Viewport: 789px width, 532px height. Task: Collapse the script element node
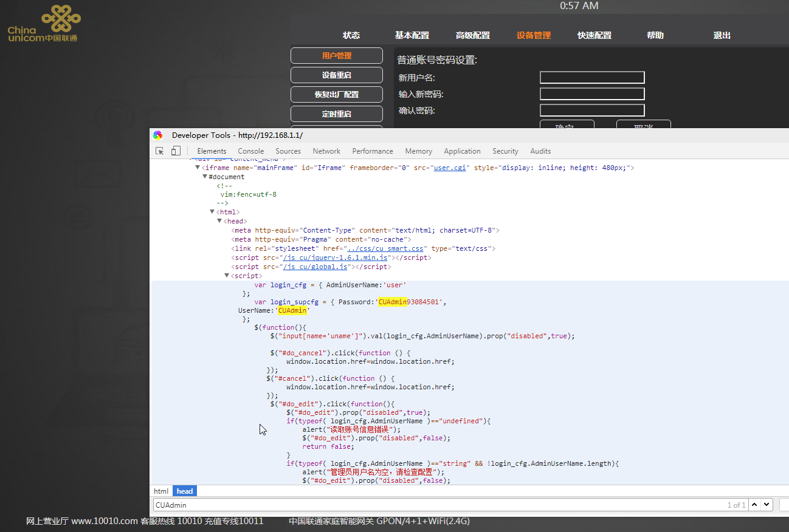pos(227,276)
